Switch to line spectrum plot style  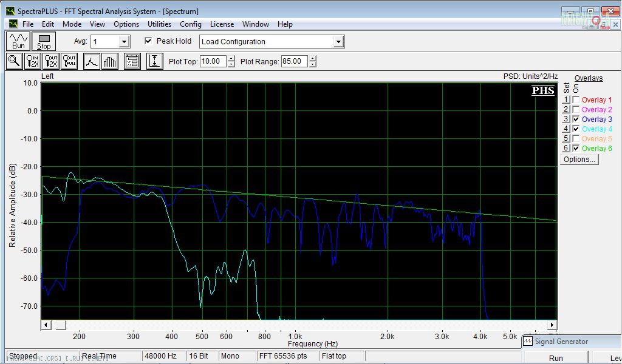pyautogui.click(x=92, y=61)
